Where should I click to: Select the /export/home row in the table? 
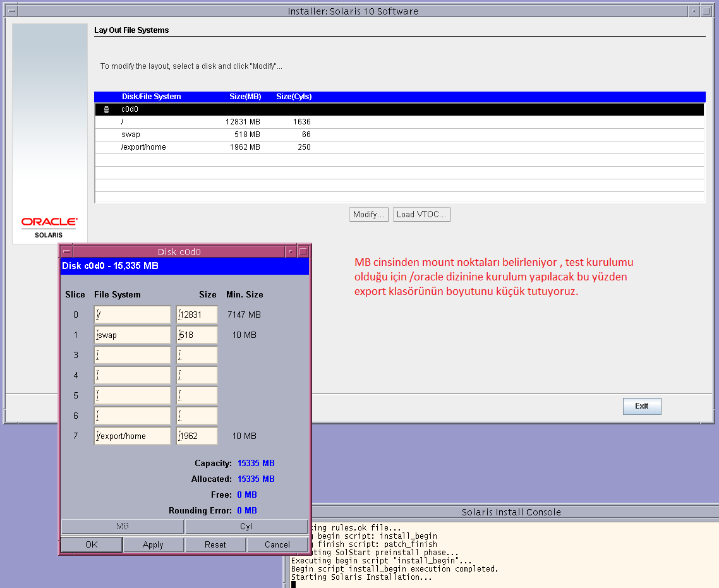coord(143,147)
